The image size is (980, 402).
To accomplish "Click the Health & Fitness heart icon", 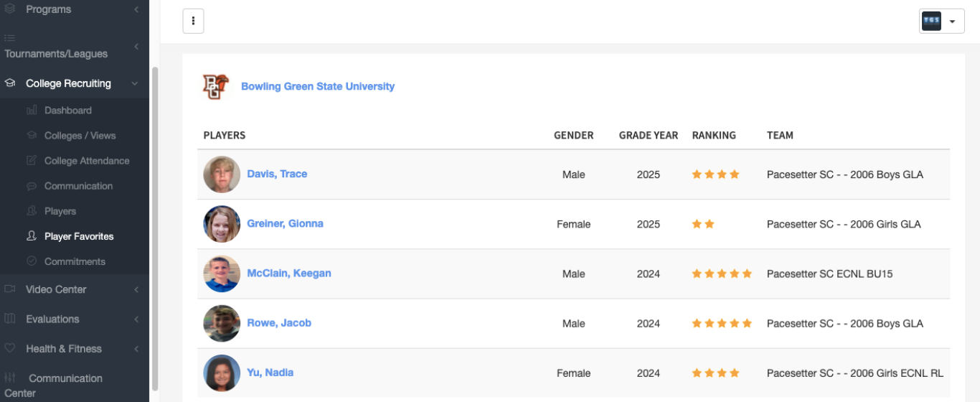I will pos(10,348).
